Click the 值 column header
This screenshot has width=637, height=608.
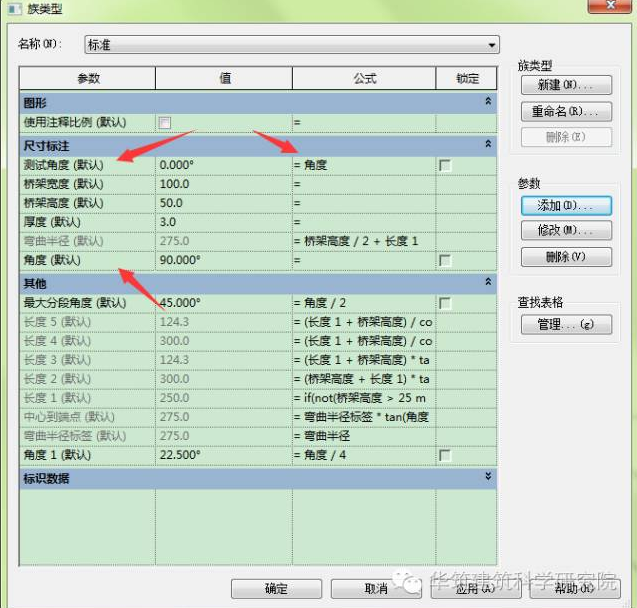[x=224, y=78]
